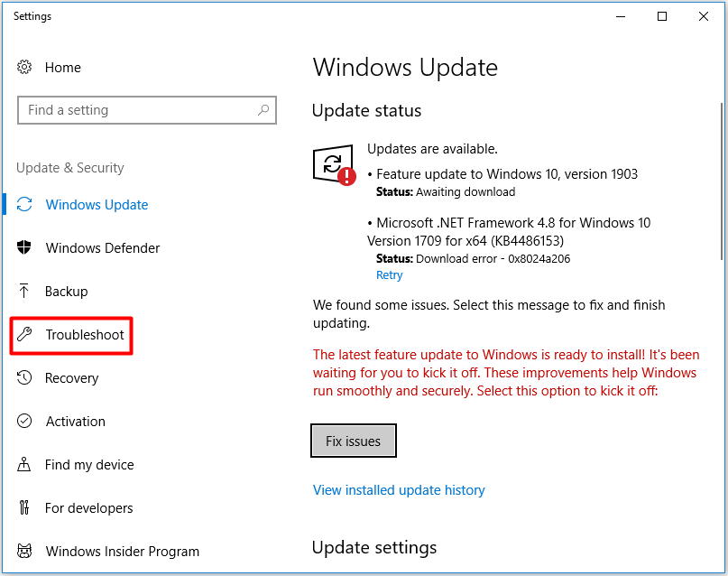This screenshot has height=576, width=728.
Task: Click the For developers tools icon
Action: point(24,507)
